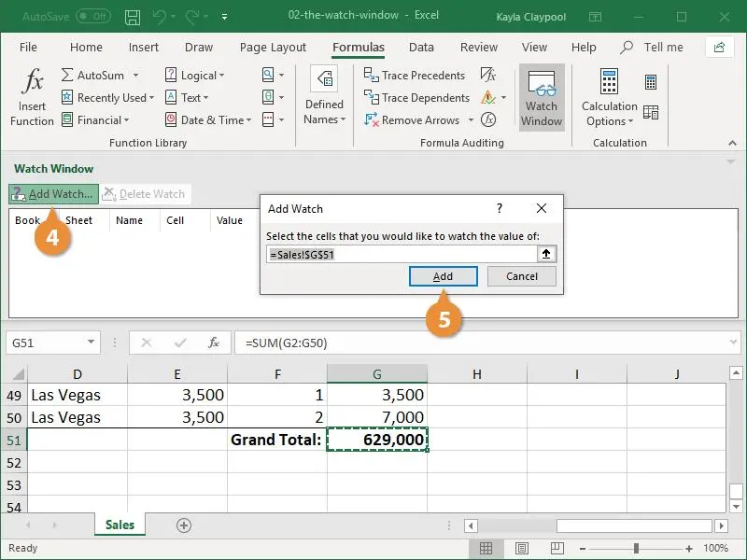Open Financial functions icon
Image resolution: width=747 pixels, height=560 pixels.
click(67, 119)
